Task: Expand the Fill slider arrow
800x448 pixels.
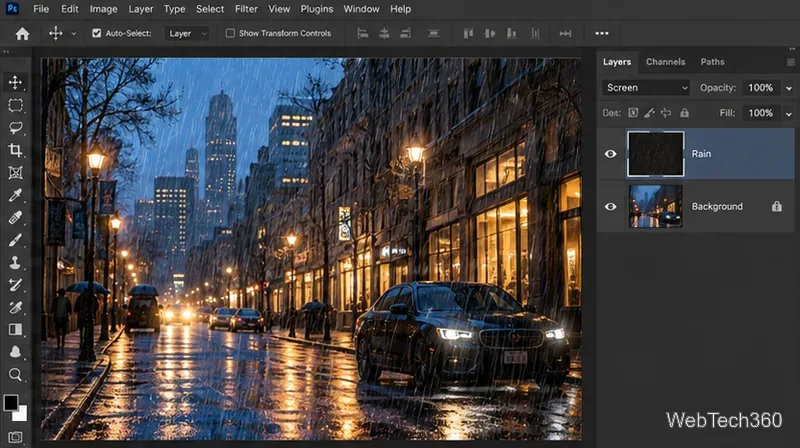Action: click(x=789, y=113)
